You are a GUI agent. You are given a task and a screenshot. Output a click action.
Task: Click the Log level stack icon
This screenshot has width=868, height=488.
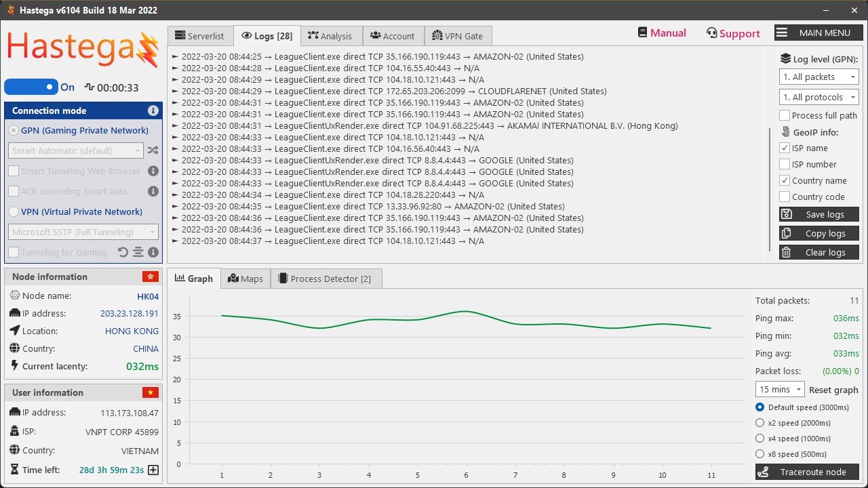coord(785,59)
